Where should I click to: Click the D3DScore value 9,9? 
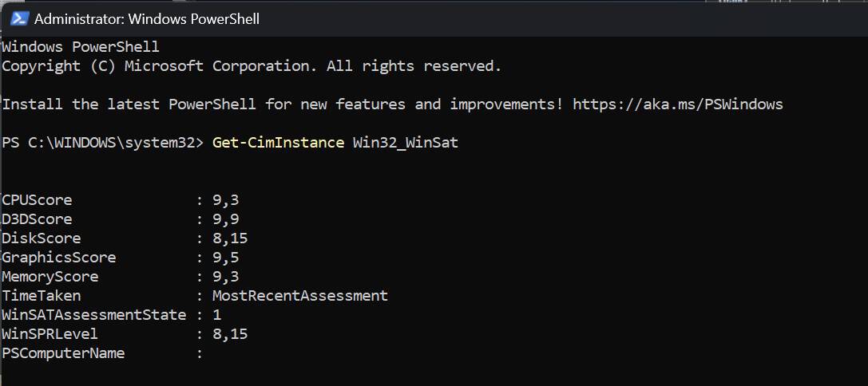pos(226,220)
